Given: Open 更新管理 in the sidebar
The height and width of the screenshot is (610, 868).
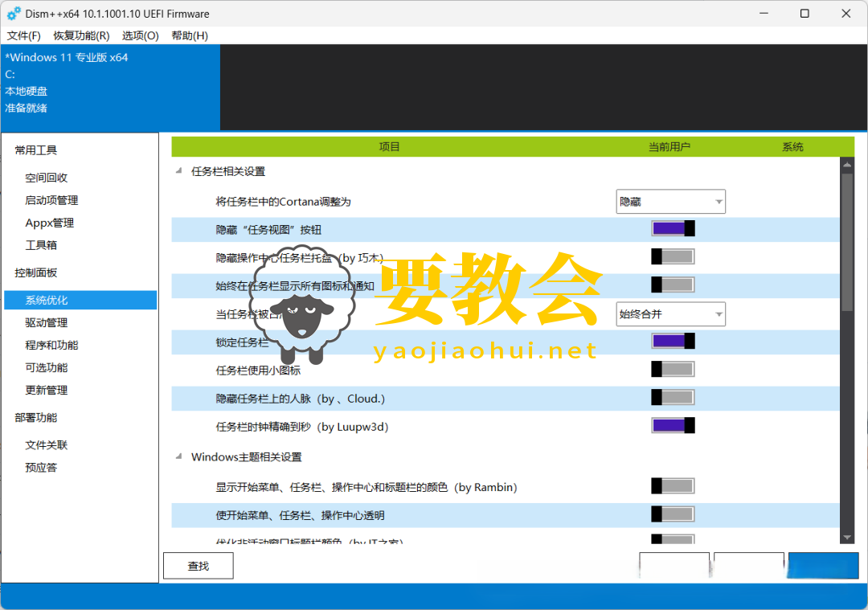Looking at the screenshot, I should tap(46, 391).
